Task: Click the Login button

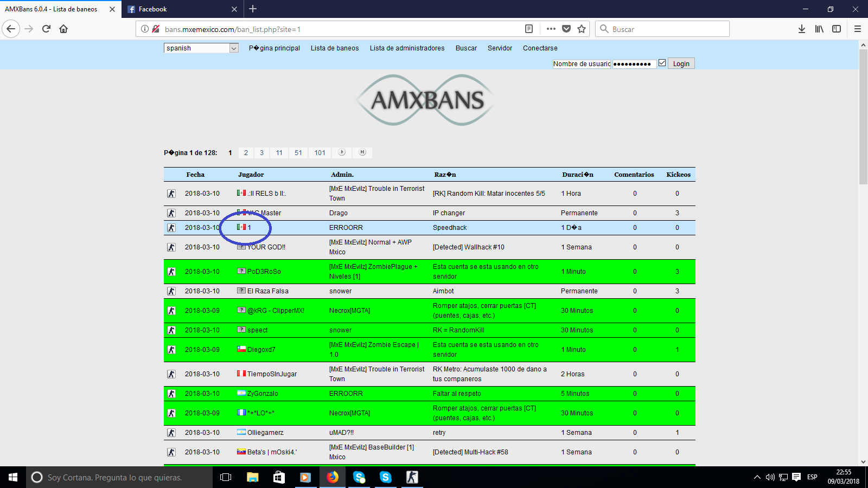Action: pos(681,63)
